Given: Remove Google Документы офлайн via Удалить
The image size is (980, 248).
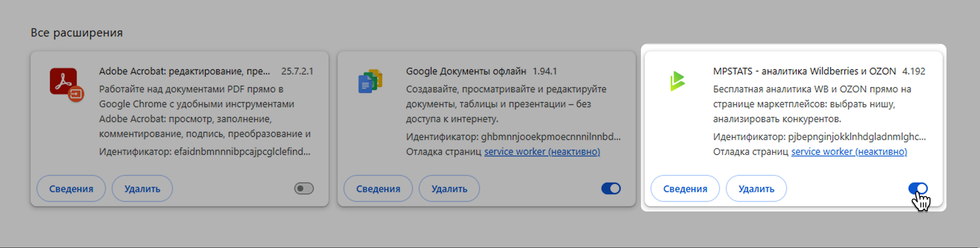Looking at the screenshot, I should pyautogui.click(x=449, y=189).
